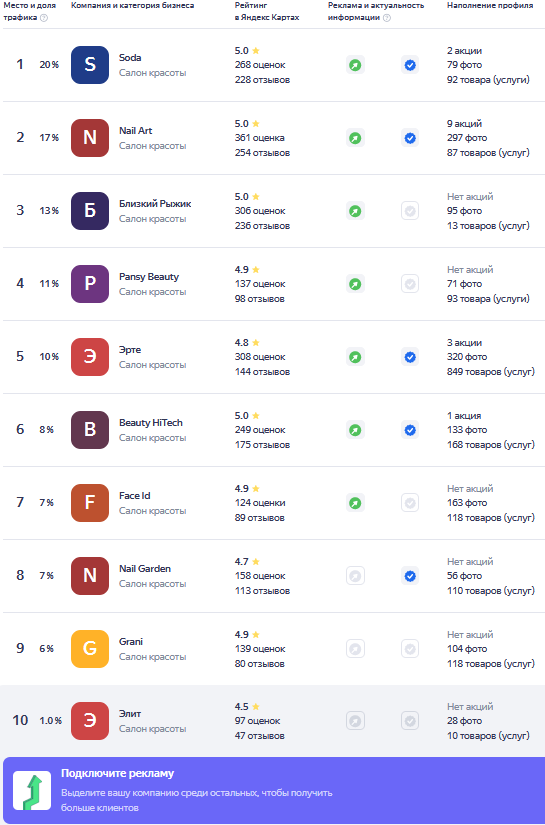Screen dimensions: 545x825
Task: Click the gray verification badge for Grani
Action: [x=410, y=649]
